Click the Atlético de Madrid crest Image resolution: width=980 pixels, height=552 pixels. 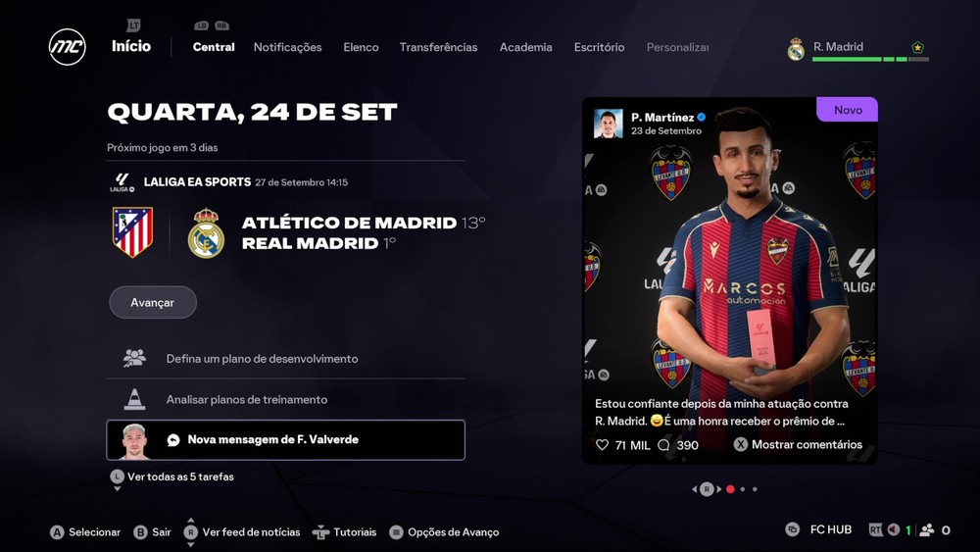(132, 232)
